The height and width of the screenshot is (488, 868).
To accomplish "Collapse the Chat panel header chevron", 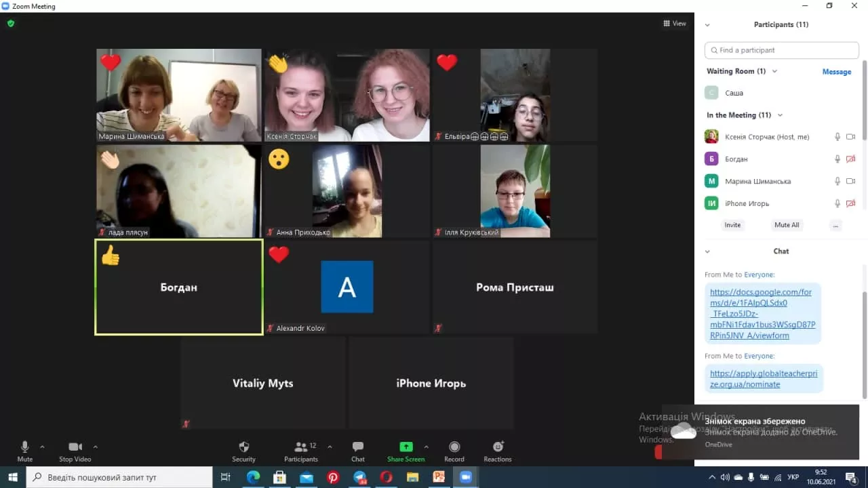I will coord(707,251).
